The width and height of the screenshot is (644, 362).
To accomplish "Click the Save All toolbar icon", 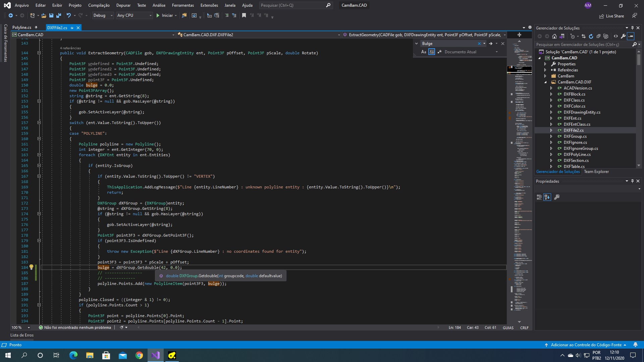I will point(59,15).
